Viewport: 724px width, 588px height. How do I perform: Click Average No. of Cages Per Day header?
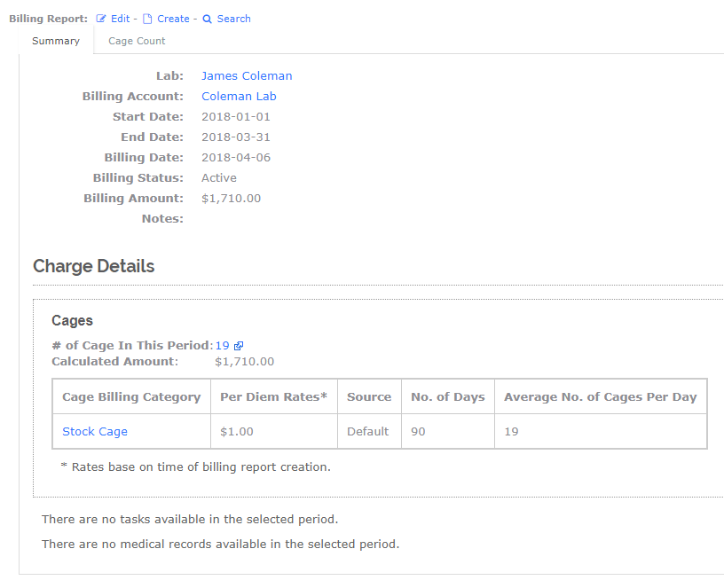pyautogui.click(x=600, y=397)
